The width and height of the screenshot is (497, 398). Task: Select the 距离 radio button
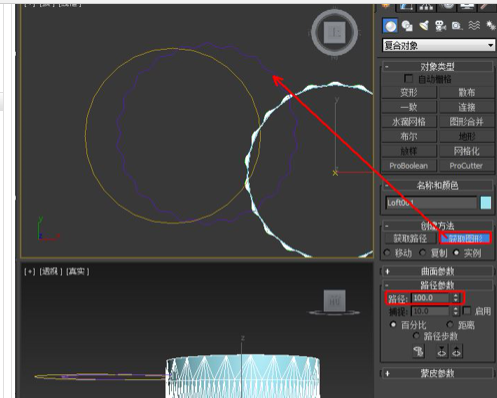[x=450, y=324]
